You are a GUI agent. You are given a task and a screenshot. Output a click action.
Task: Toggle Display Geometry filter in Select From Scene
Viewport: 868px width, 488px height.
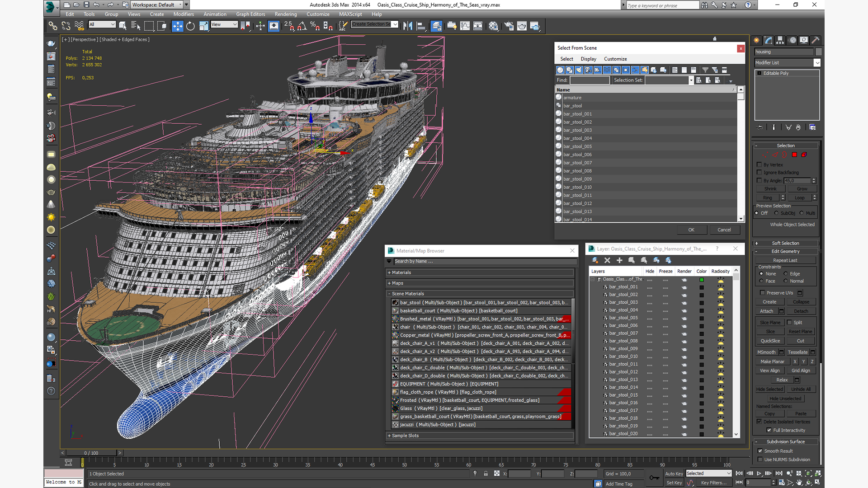pyautogui.click(x=560, y=70)
